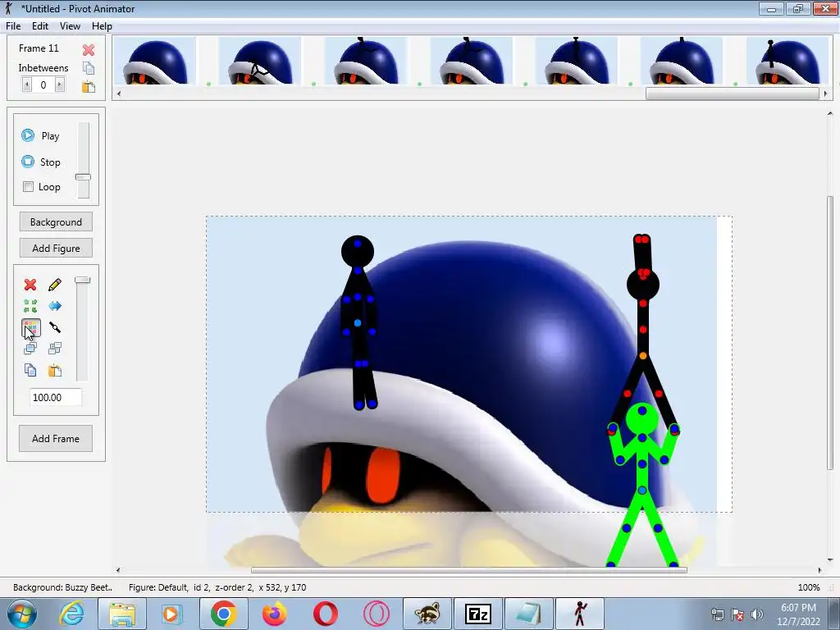The height and width of the screenshot is (630, 840).
Task: Click the canvas horizontal scrollbar thumb
Action: pyautogui.click(x=468, y=570)
